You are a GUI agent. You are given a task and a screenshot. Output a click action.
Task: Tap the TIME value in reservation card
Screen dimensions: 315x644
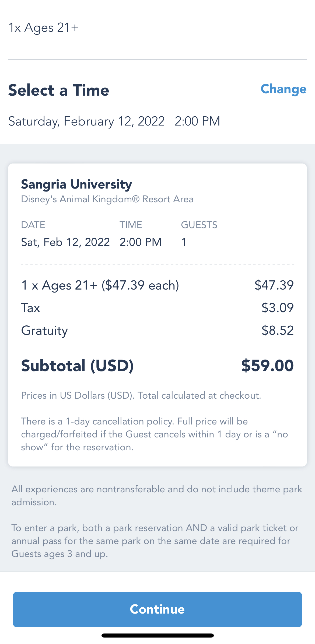coord(141,242)
